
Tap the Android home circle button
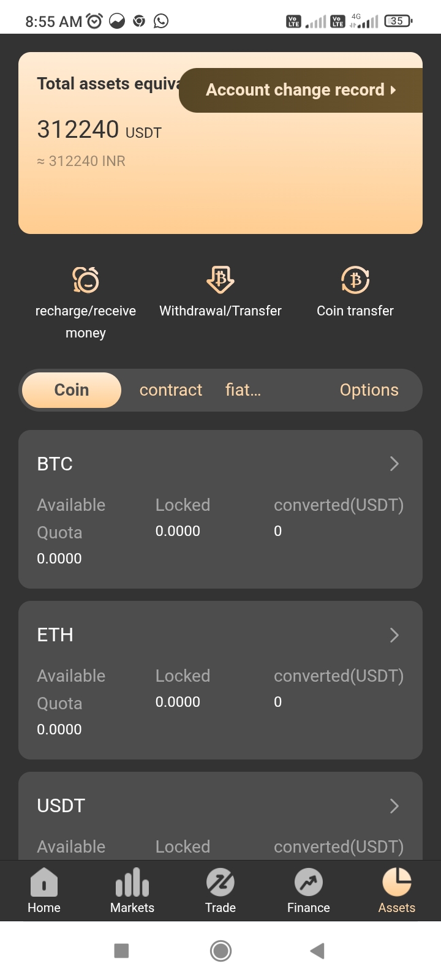(221, 951)
